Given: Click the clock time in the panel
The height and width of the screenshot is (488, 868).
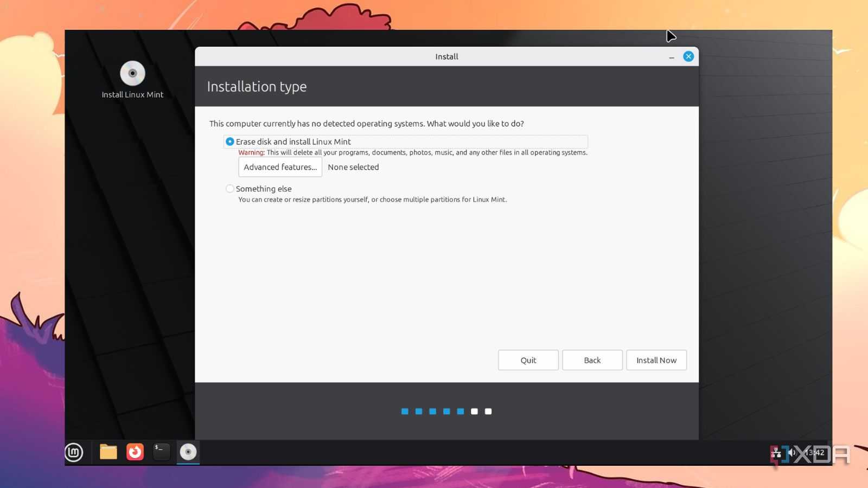Looking at the screenshot, I should [x=815, y=452].
